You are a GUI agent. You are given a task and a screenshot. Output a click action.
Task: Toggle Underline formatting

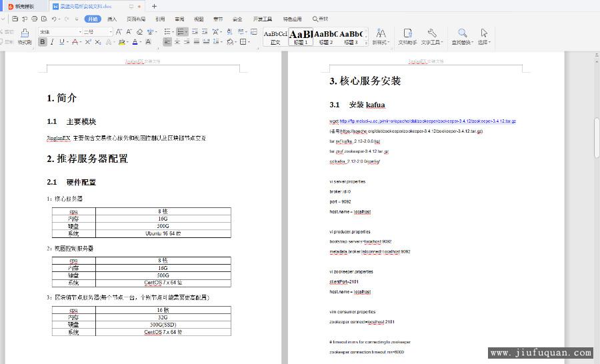[x=61, y=42]
